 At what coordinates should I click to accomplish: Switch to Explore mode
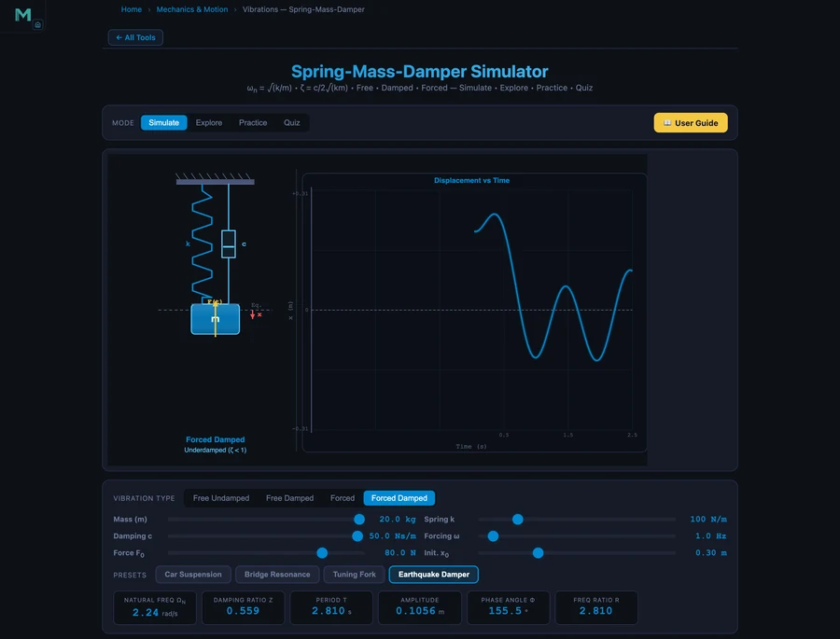click(209, 122)
